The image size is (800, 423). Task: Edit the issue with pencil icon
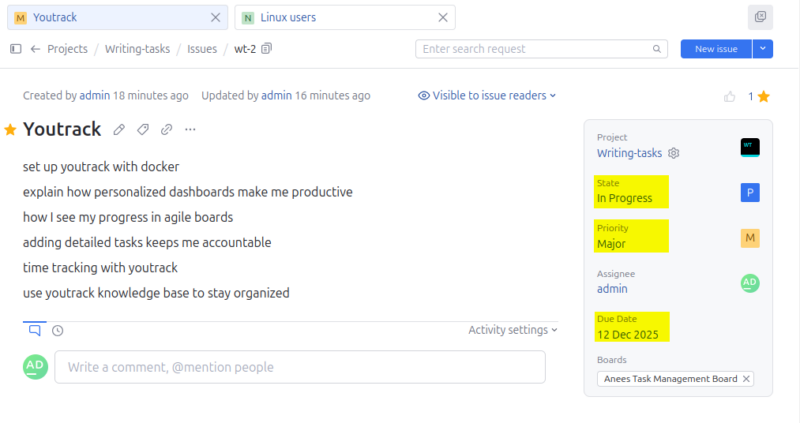click(119, 130)
